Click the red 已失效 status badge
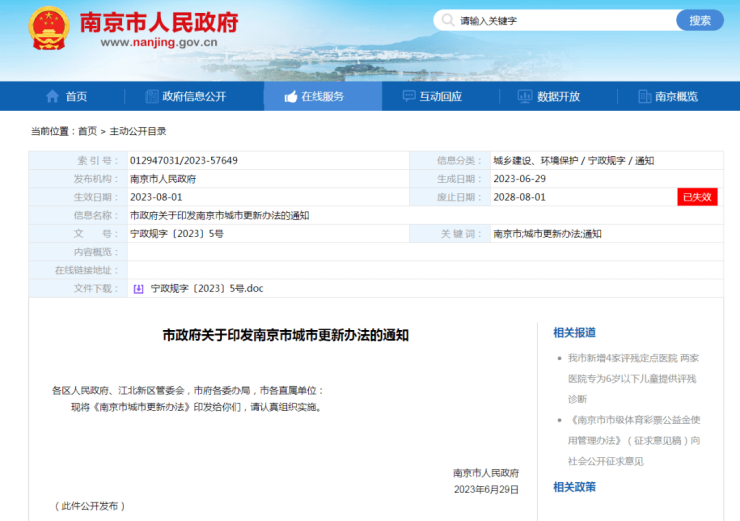The width and height of the screenshot is (740, 521). point(697,197)
